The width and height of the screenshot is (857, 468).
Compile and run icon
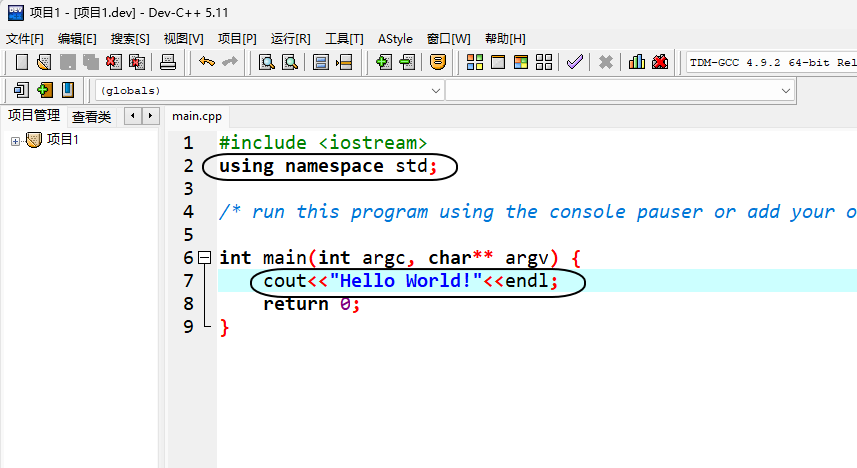point(521,62)
